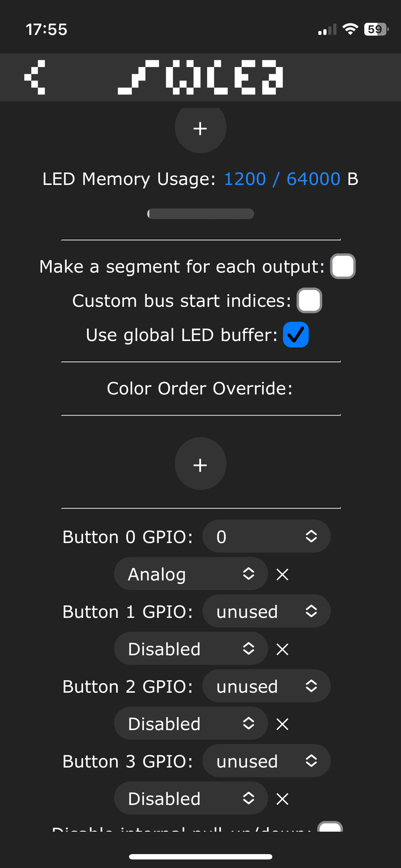Enable Make a segment for each output
Image resolution: width=401 pixels, height=868 pixels.
pyautogui.click(x=343, y=266)
